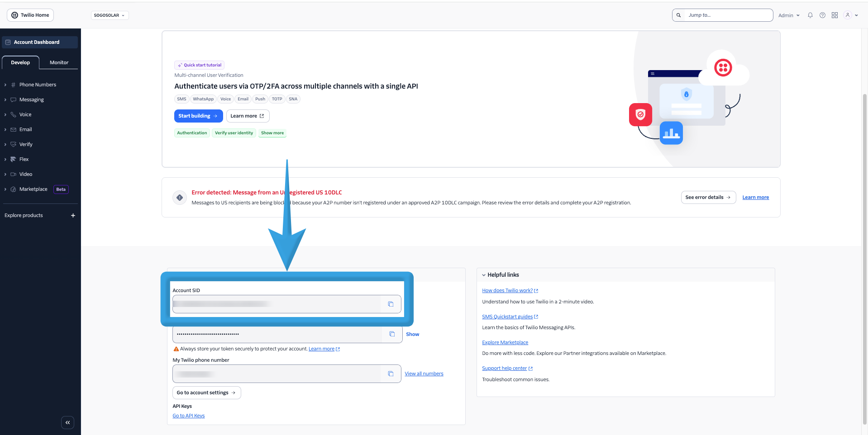868x435 pixels.
Task: Open the Voice product section
Action: tap(25, 114)
